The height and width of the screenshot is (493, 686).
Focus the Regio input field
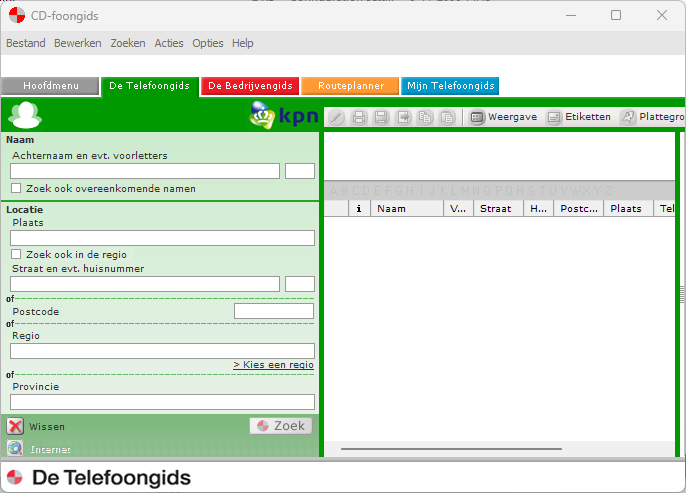(162, 351)
